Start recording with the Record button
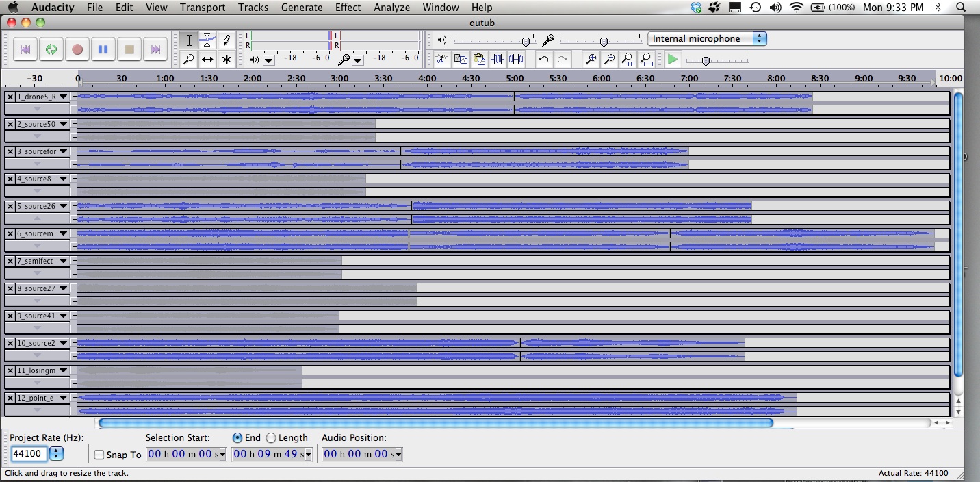This screenshot has height=482, width=980. point(77,49)
